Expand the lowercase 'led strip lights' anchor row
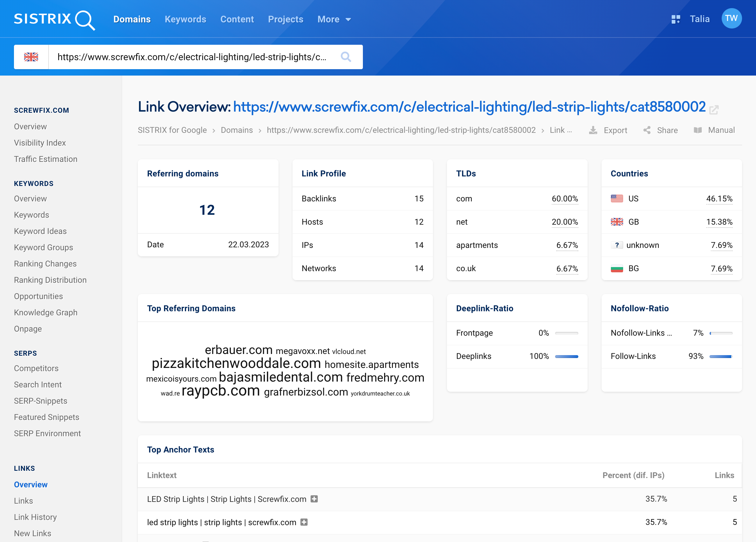This screenshot has height=542, width=756. click(x=304, y=522)
